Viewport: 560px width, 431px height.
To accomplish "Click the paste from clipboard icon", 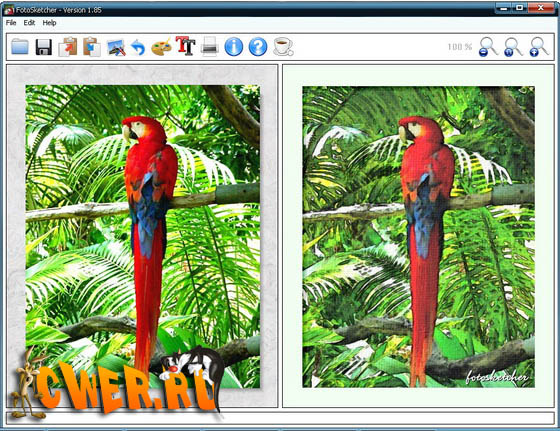I will click(x=92, y=46).
